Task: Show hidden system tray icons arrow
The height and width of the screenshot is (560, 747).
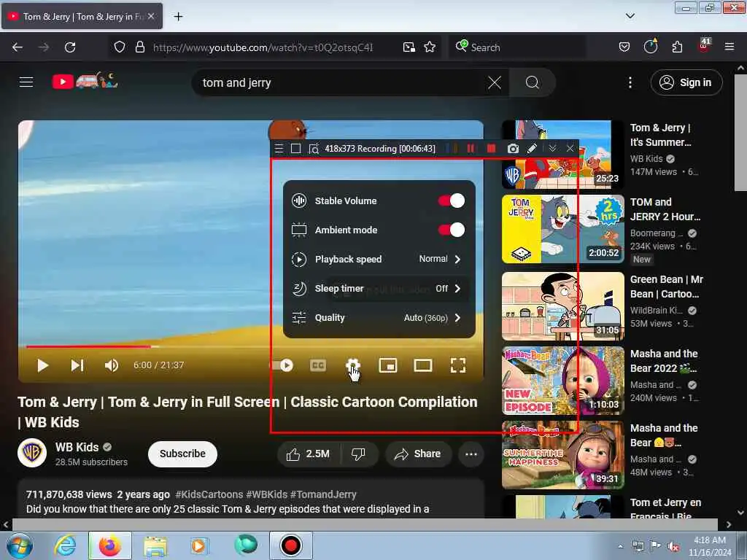Action: click(x=620, y=547)
